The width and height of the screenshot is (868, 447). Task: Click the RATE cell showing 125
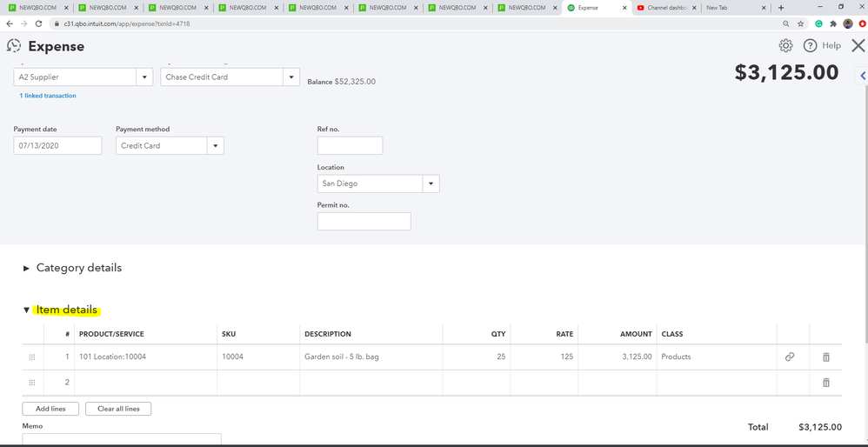pos(544,357)
